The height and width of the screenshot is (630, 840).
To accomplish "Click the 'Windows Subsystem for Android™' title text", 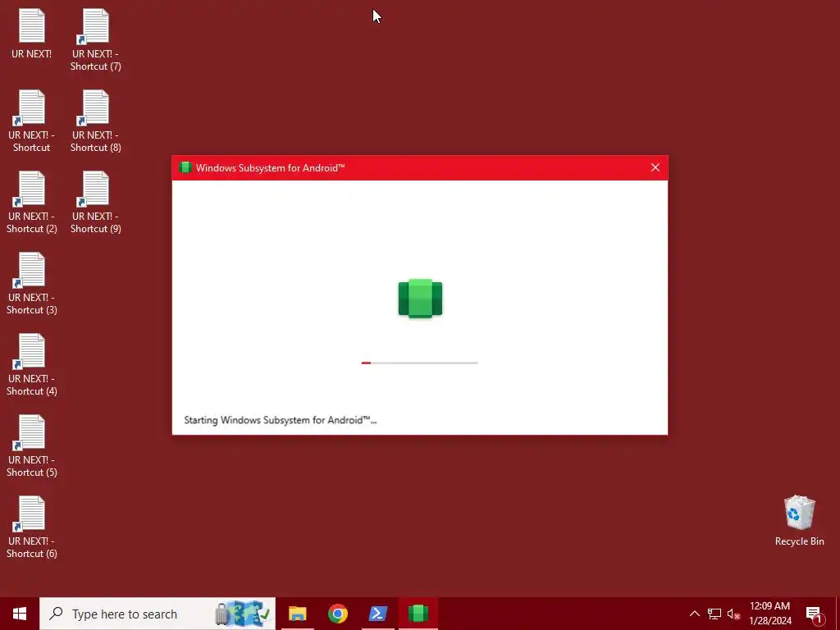I will coord(270,167).
